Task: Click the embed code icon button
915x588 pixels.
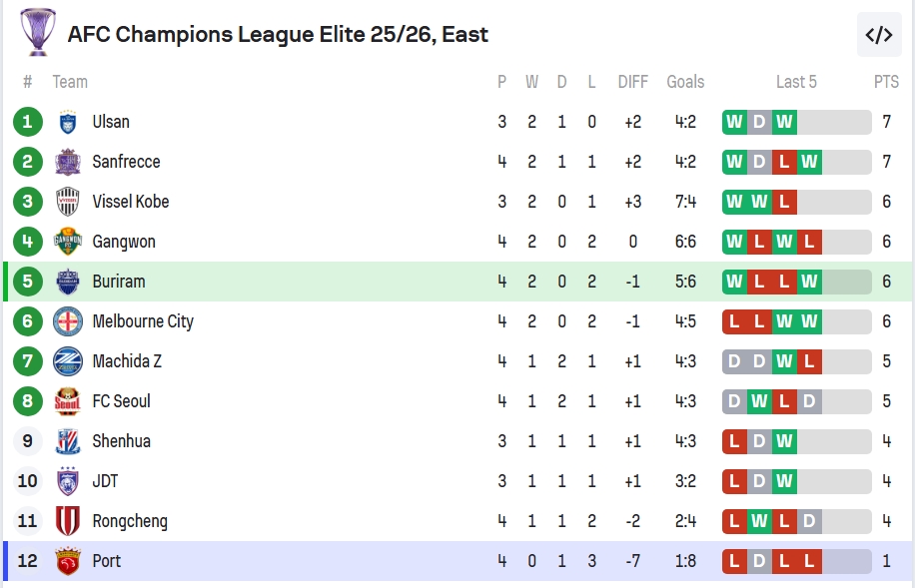Action: click(x=878, y=35)
